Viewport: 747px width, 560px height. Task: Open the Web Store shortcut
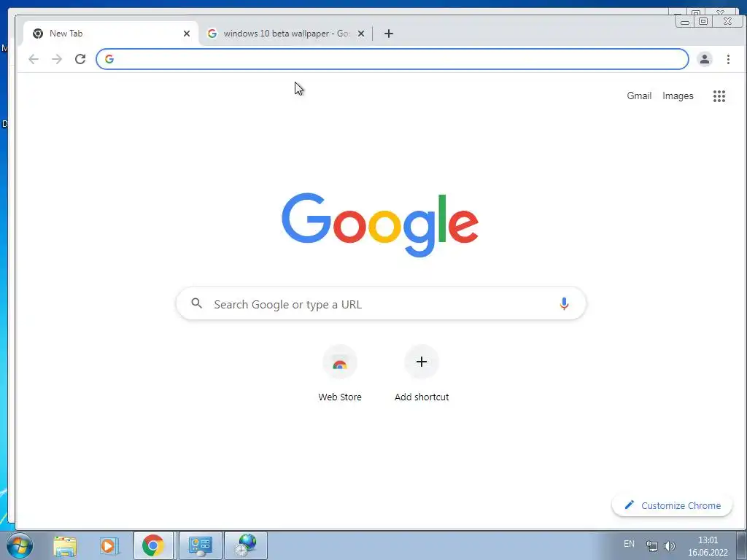pos(340,374)
